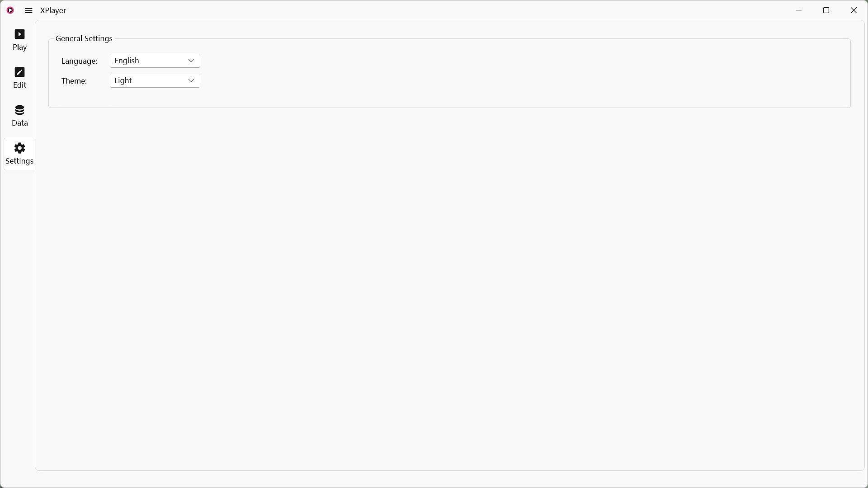868x488 pixels.
Task: Switch to the Edit tab label
Action: point(19,85)
